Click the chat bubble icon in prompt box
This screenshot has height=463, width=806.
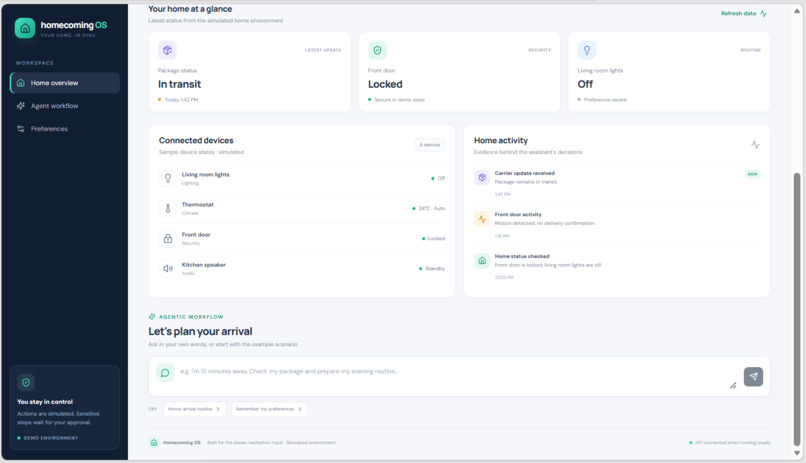pos(165,373)
